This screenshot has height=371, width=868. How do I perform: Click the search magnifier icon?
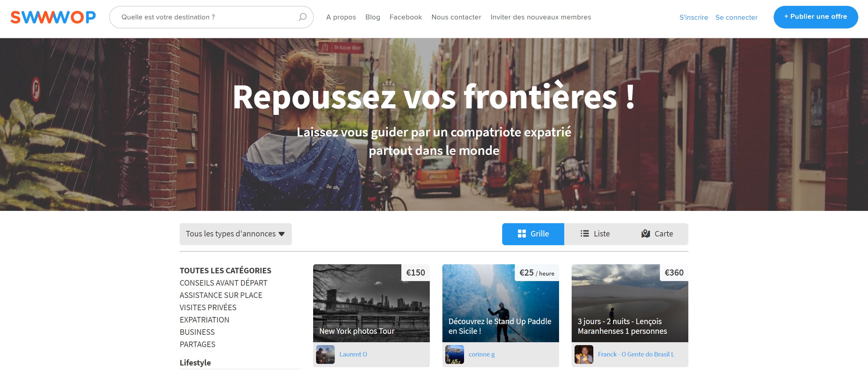tap(302, 17)
